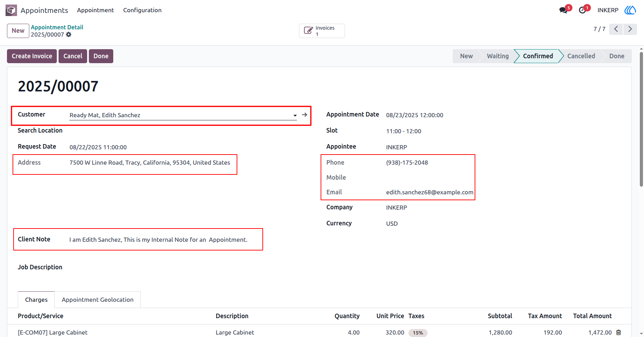Click the Create Invoice button
Image resolution: width=644 pixels, height=337 pixels.
tap(32, 56)
